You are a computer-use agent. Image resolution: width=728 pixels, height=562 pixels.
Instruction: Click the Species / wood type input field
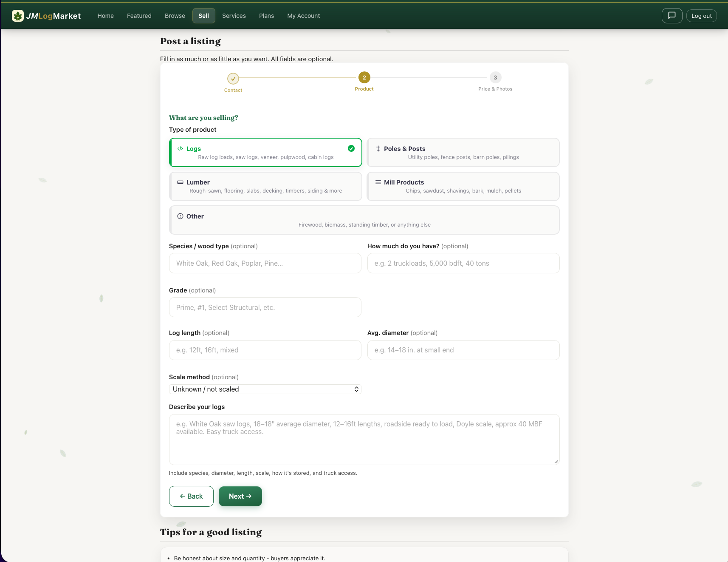tap(265, 263)
